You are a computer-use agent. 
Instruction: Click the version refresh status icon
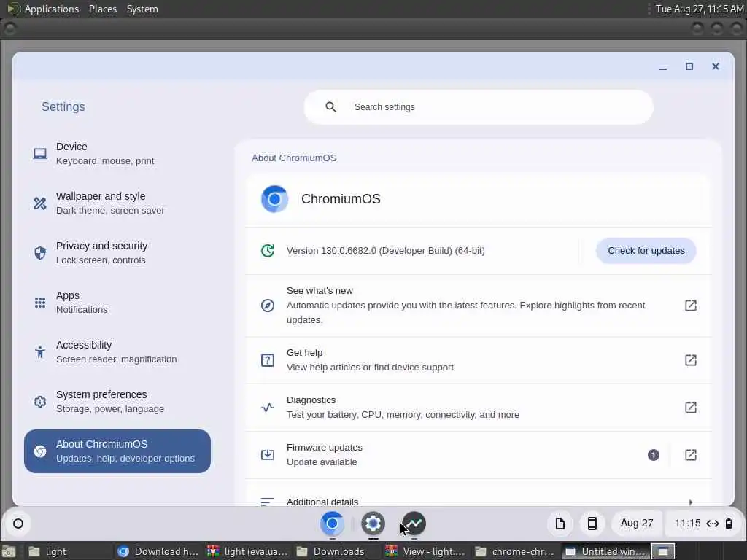[268, 251]
